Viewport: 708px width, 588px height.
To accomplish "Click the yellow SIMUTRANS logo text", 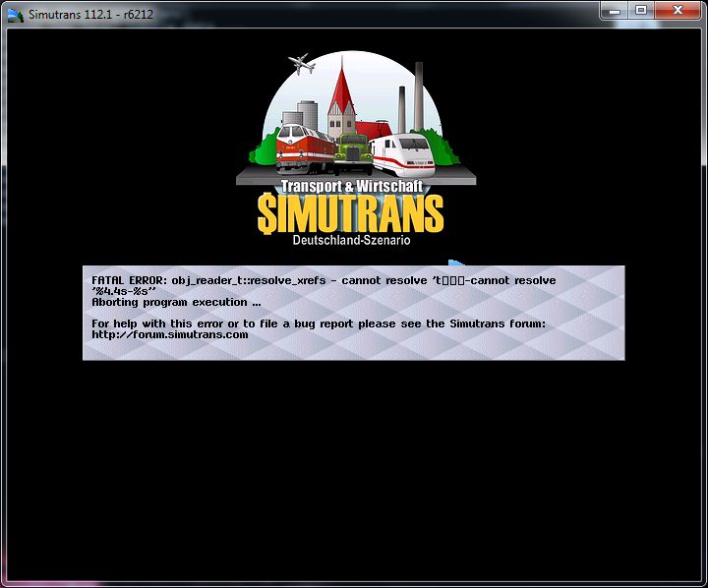I will coord(350,213).
